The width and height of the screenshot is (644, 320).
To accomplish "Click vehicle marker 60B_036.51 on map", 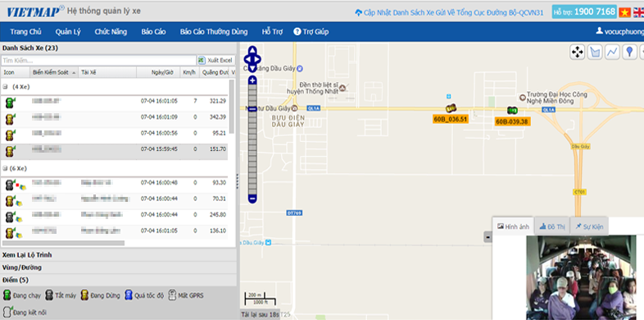I will point(451,108).
